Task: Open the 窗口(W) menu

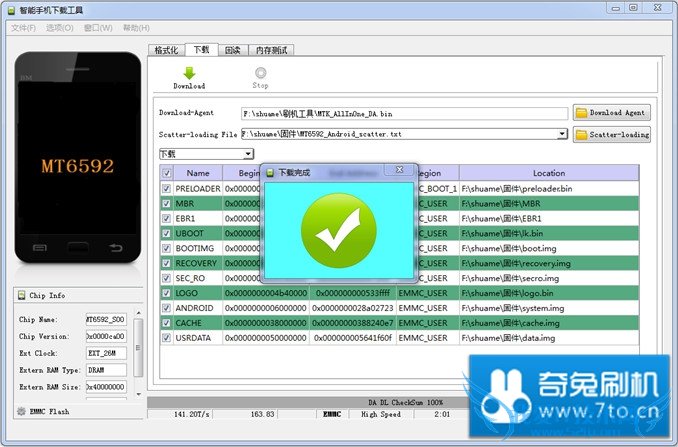Action: 98,28
